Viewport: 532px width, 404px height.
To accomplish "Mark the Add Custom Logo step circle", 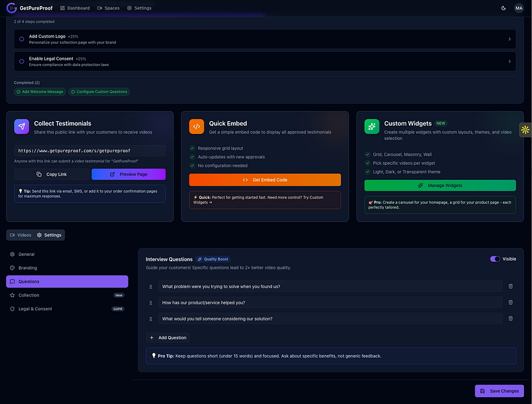I will 22,39.
